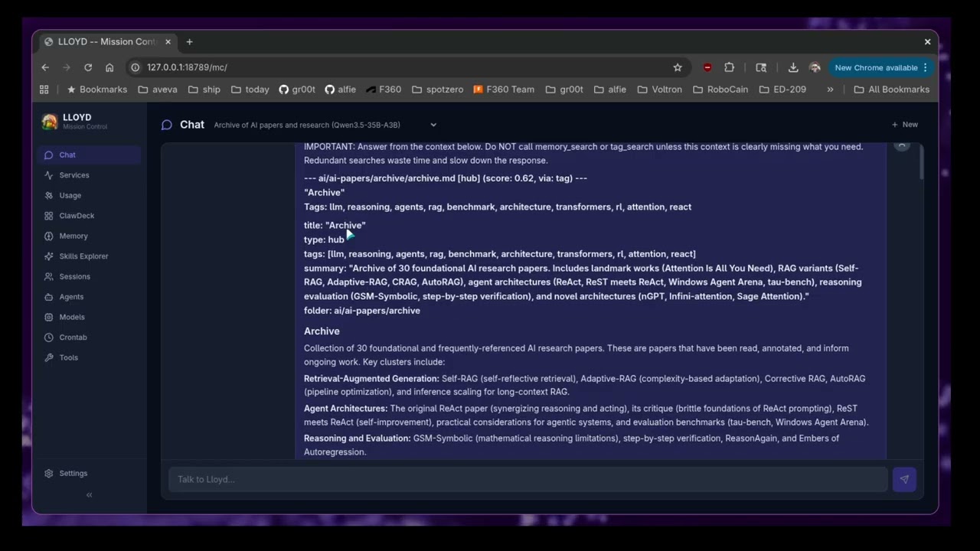Screen dimensions: 980x551
Task: Open a new browser tab
Action: 189,41
